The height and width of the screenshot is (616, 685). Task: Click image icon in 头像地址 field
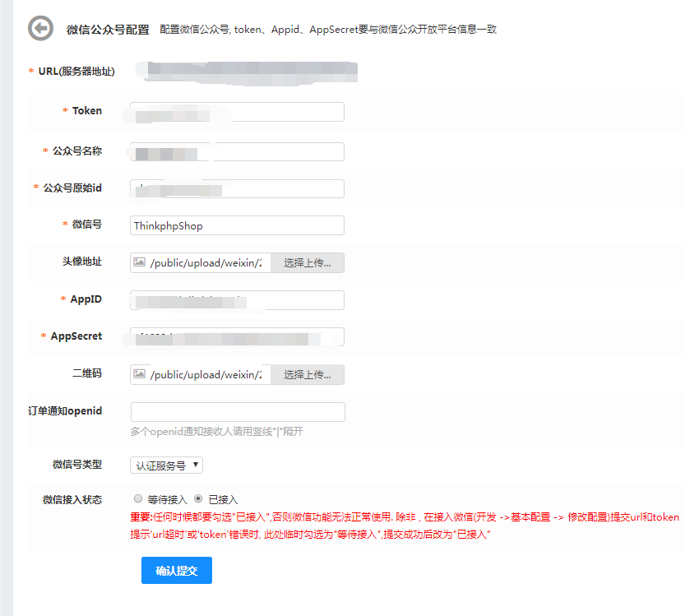140,262
